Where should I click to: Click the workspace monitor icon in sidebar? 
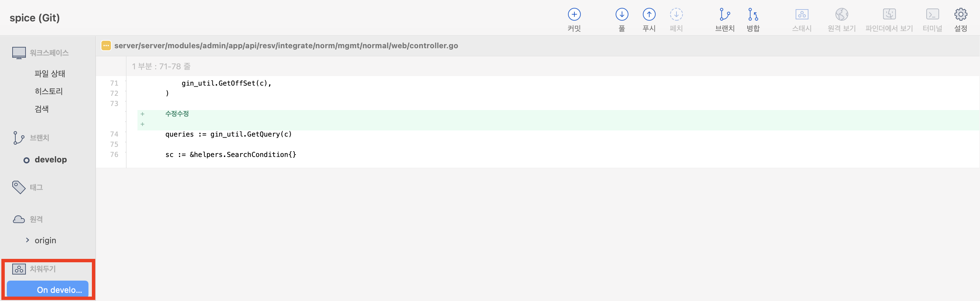pyautogui.click(x=19, y=53)
